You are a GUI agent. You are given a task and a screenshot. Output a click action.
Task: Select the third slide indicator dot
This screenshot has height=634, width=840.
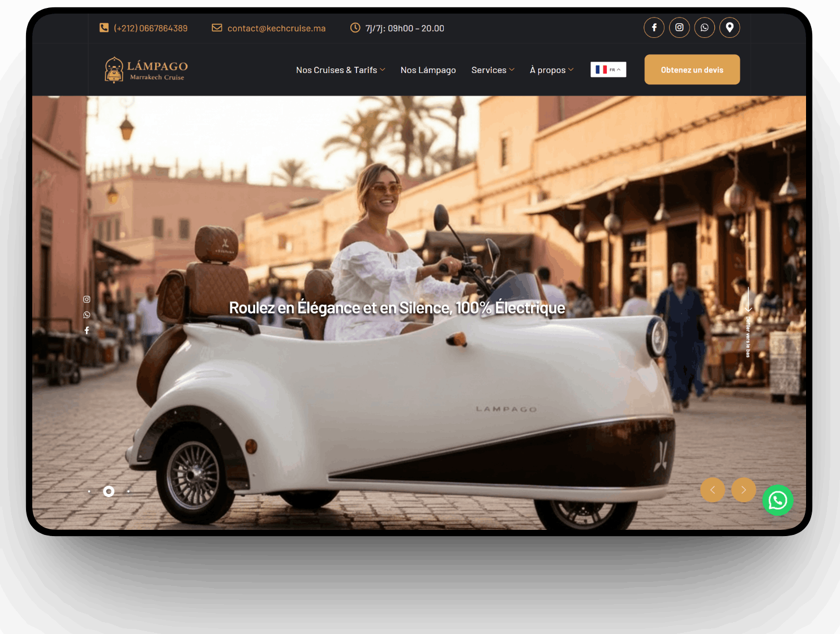coord(128,491)
